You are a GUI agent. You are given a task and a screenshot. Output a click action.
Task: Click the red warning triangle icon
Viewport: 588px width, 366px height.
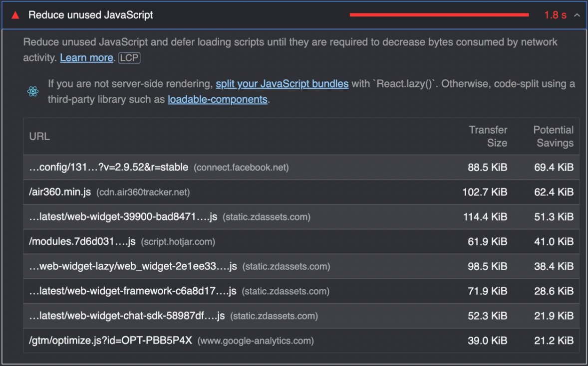[x=15, y=15]
